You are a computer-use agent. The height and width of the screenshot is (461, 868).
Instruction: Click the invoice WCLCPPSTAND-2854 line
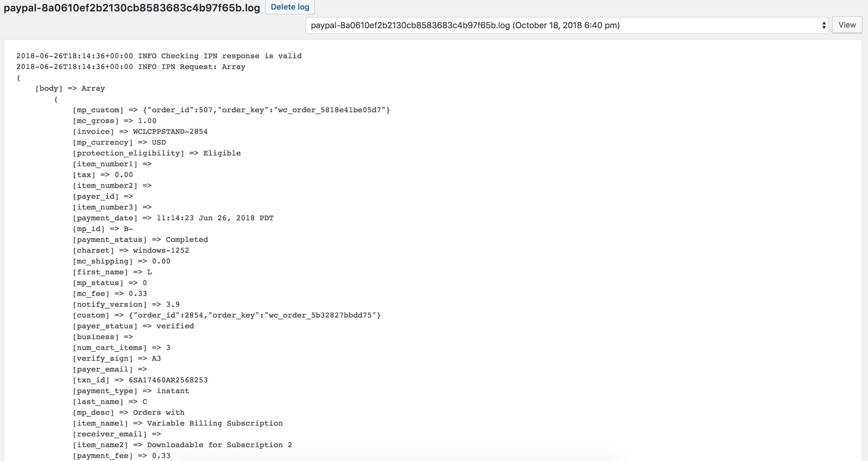click(x=140, y=131)
